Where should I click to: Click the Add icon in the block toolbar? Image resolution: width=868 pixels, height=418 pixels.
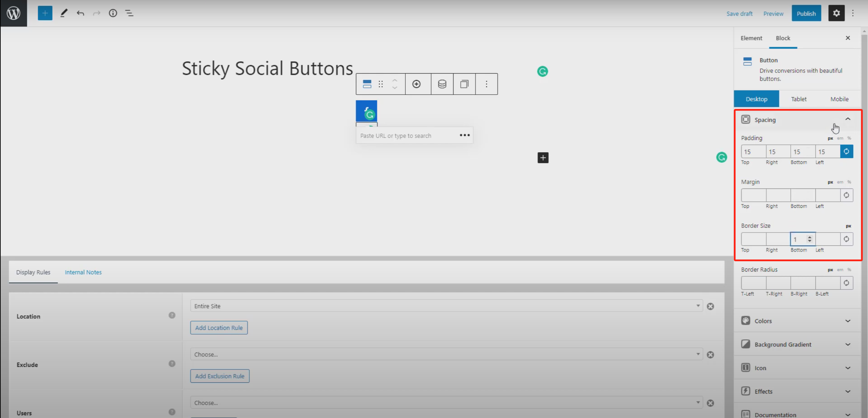417,84
